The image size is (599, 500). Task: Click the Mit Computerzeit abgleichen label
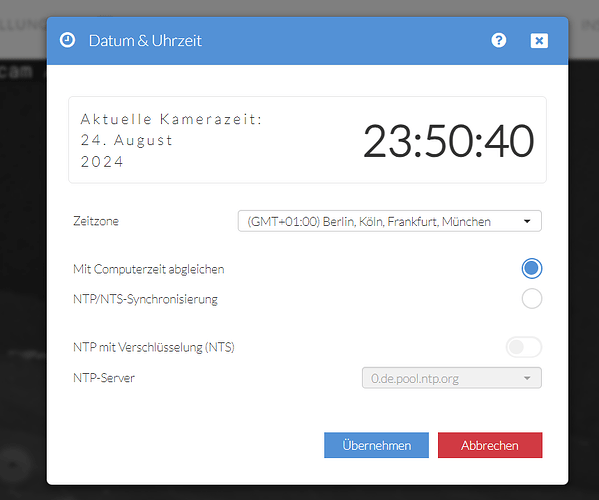[149, 269]
